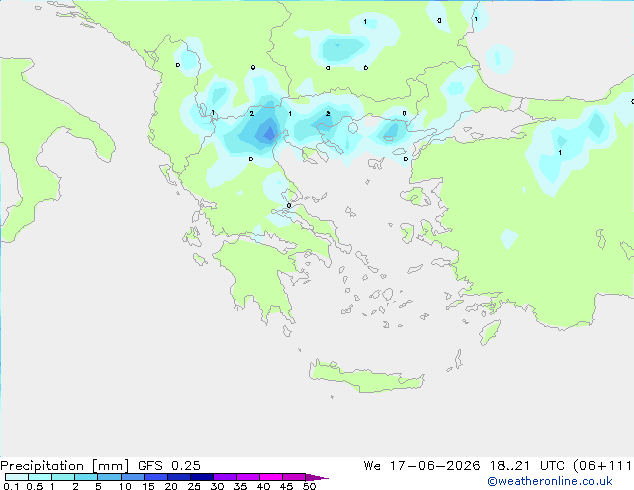Click the 30–35 mm purple legend box

pos(225,477)
